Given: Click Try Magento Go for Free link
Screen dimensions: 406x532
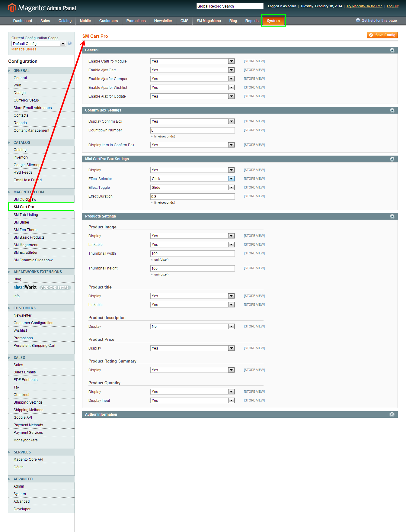Looking at the screenshot, I should (x=364, y=6).
